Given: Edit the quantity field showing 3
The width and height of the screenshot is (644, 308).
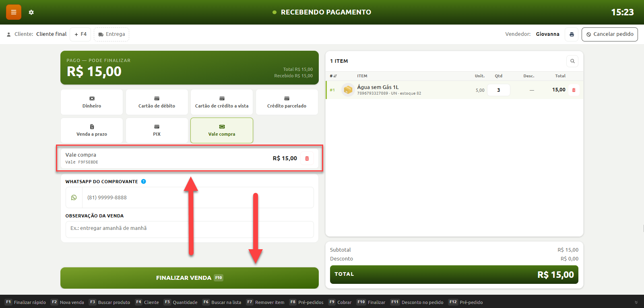Looking at the screenshot, I should 499,90.
